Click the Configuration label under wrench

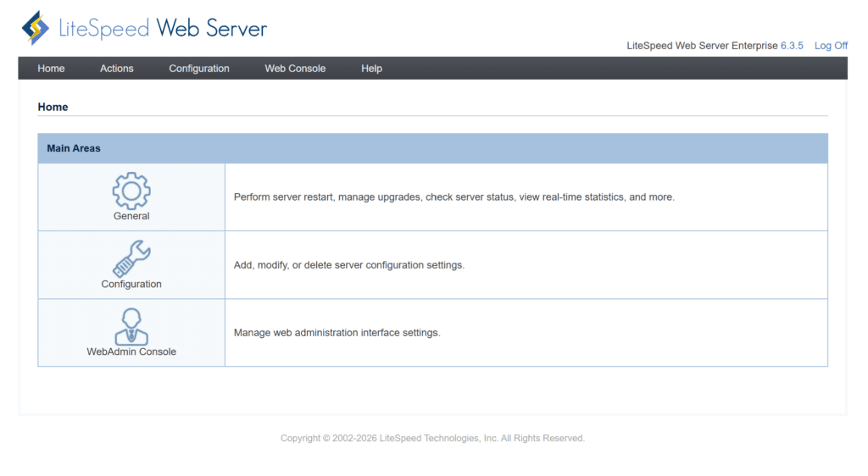[x=131, y=285]
